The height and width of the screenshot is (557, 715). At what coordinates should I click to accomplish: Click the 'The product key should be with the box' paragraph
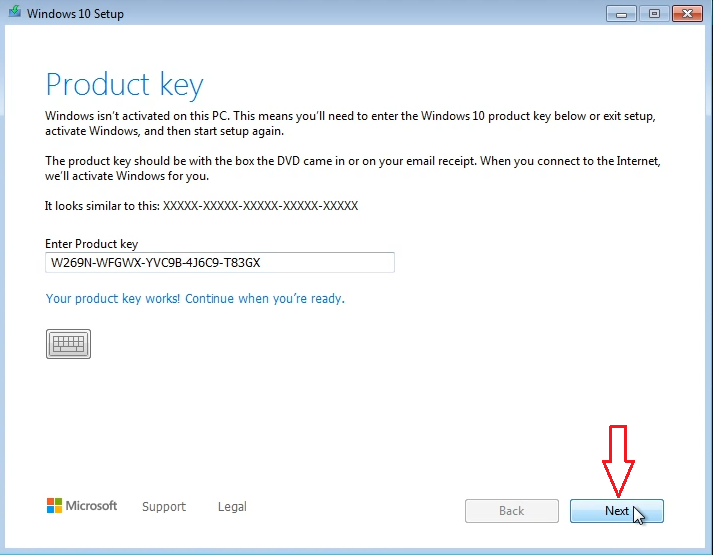[352, 168]
